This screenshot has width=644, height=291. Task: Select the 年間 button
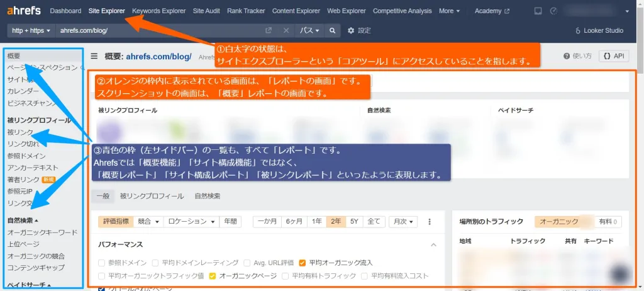230,222
